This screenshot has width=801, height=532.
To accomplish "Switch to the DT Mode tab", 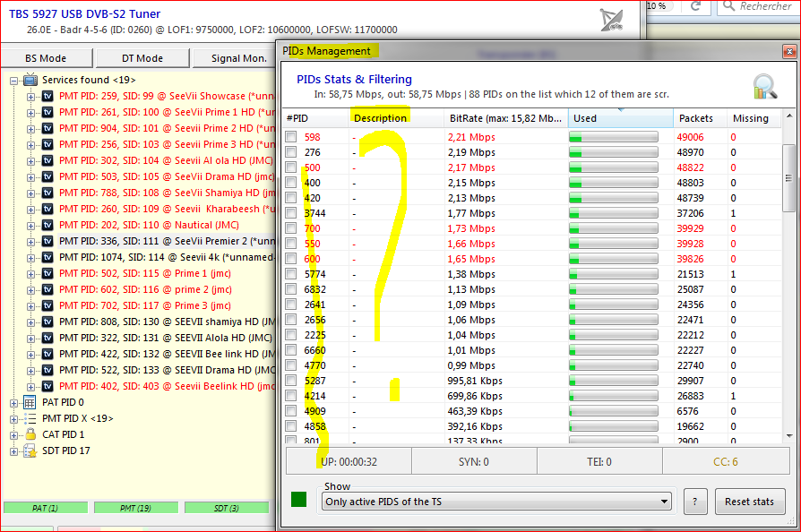I will [x=142, y=58].
